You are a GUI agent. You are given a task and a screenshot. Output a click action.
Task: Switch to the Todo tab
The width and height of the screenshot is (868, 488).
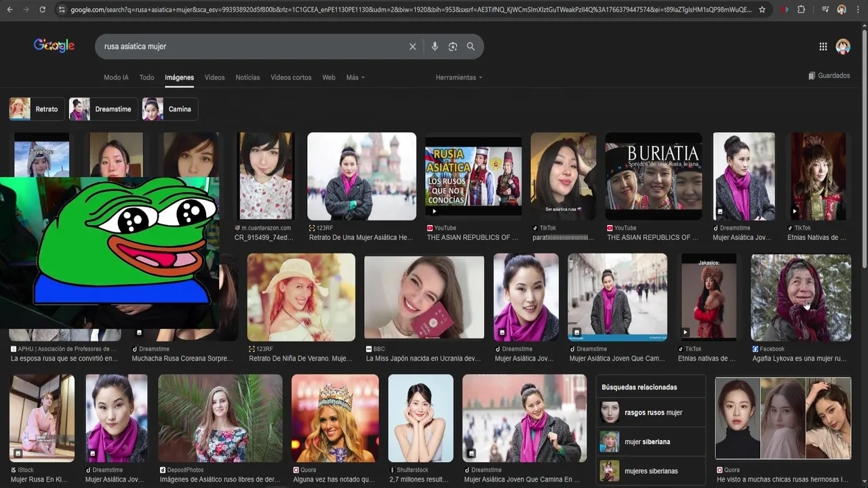pyautogui.click(x=146, y=77)
